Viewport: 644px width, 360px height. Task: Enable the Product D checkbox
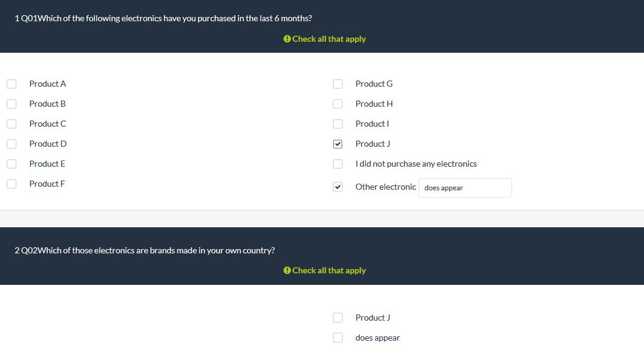[11, 144]
